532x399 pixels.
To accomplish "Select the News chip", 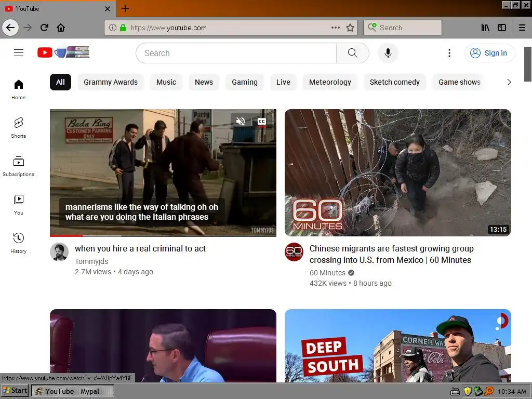I will (x=204, y=82).
